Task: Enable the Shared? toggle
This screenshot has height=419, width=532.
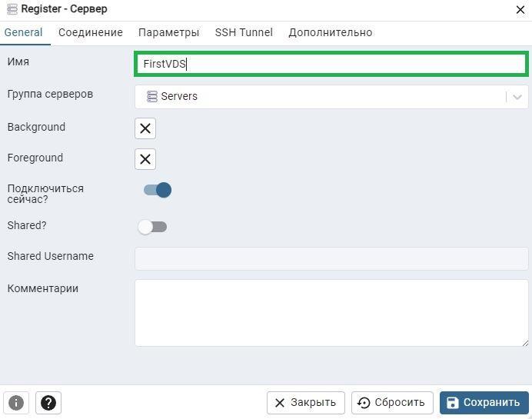Action: (152, 227)
